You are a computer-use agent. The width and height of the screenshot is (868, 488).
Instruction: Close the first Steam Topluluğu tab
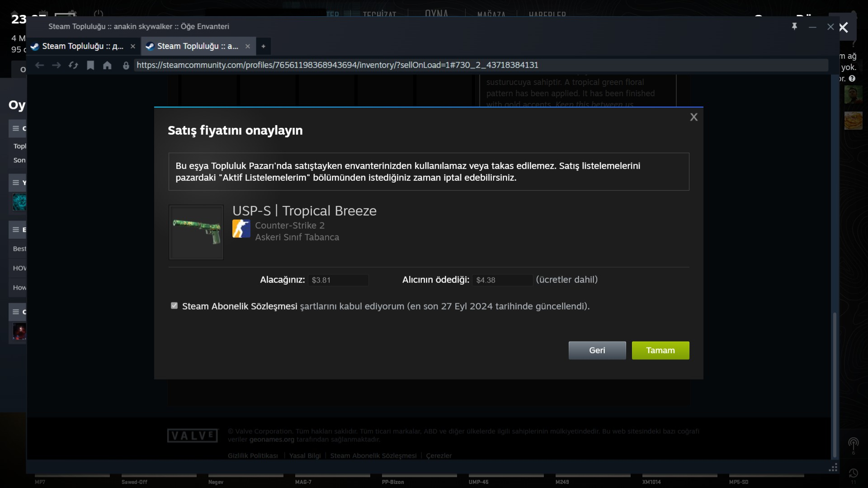click(x=132, y=46)
